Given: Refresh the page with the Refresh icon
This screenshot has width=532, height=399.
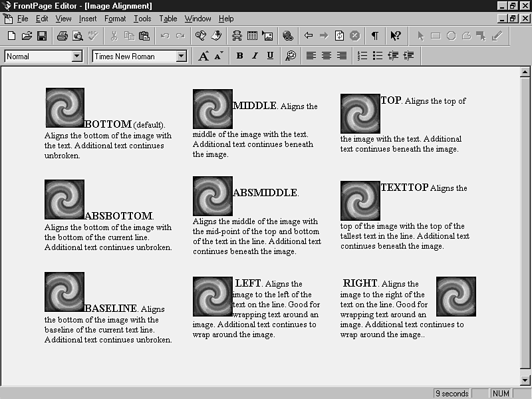Looking at the screenshot, I should 339,36.
